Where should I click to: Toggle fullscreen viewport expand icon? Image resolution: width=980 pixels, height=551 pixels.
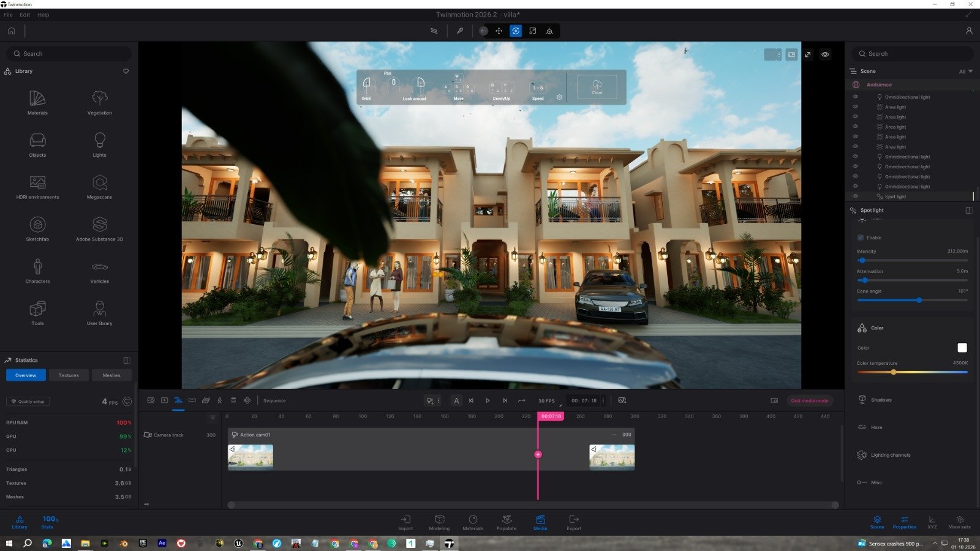tap(808, 54)
